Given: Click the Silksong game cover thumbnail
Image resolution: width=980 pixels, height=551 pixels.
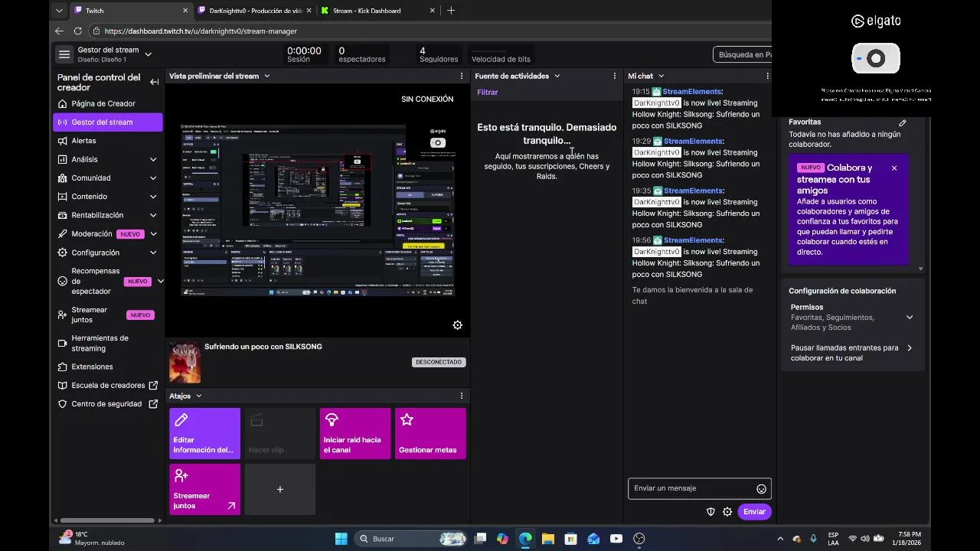Looking at the screenshot, I should (x=185, y=363).
